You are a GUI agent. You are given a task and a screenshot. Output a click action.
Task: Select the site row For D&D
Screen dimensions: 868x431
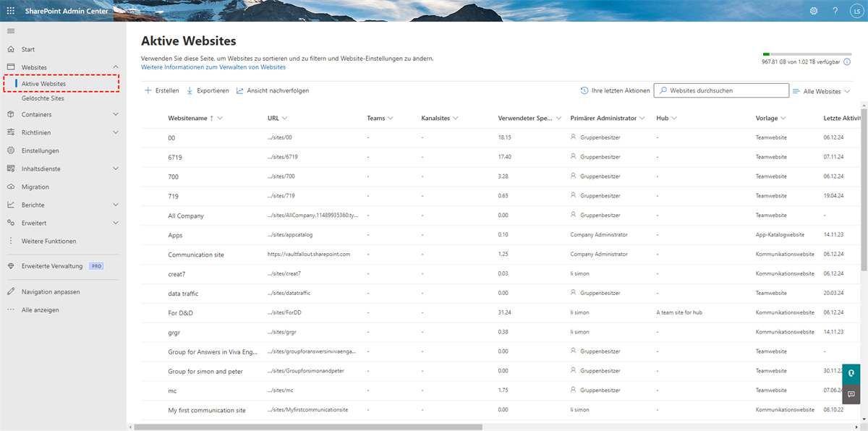[180, 313]
